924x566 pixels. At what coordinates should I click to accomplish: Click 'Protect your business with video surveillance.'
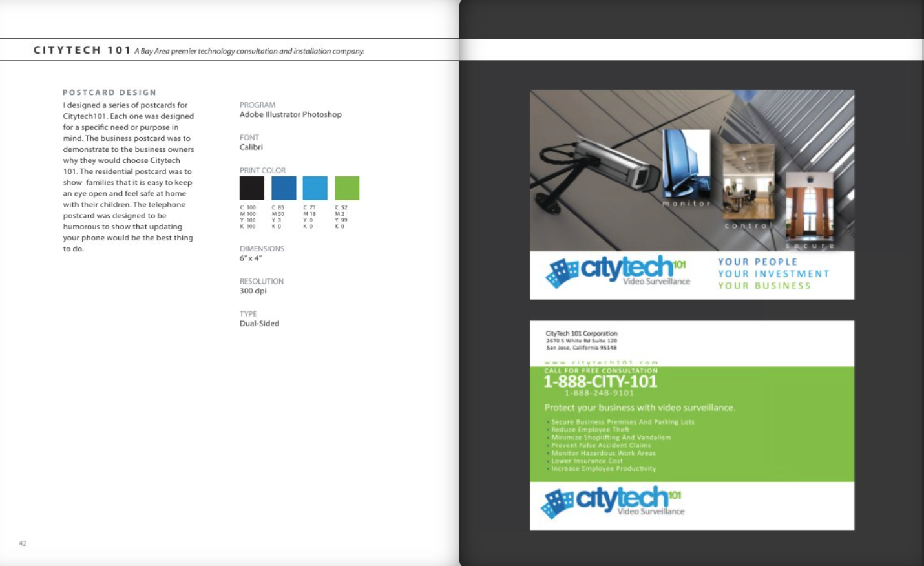pos(640,408)
